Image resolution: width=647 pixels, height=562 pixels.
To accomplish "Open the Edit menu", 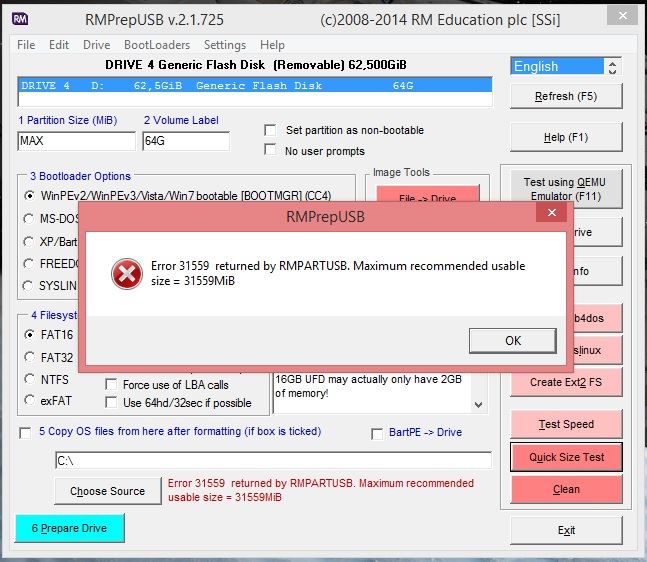I will [x=59, y=45].
